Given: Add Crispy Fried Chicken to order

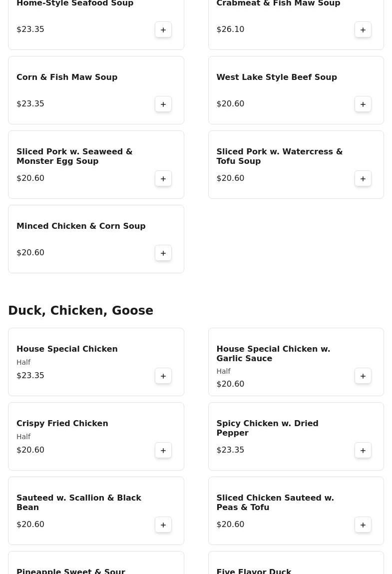Looking at the screenshot, I should pyautogui.click(x=163, y=451).
